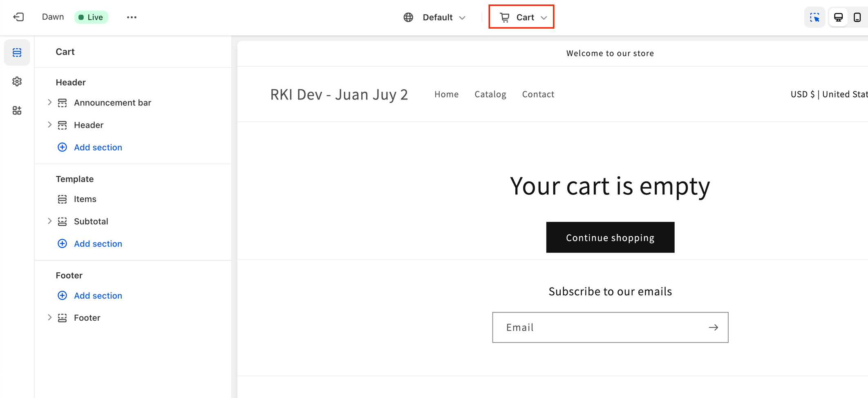Click Add section under Header group

(98, 147)
